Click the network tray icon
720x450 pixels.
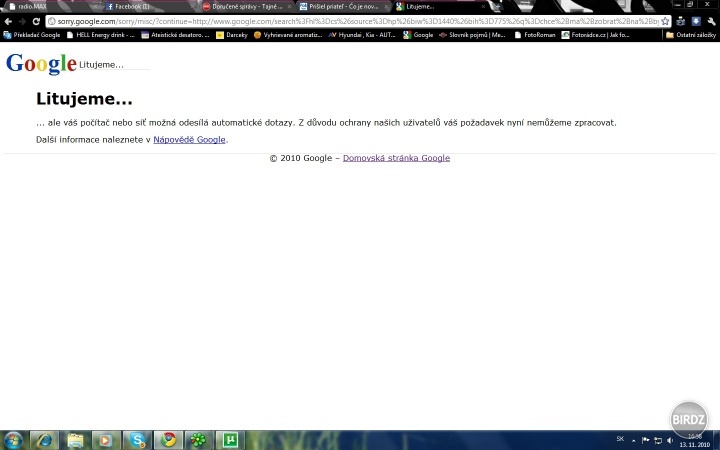point(658,440)
